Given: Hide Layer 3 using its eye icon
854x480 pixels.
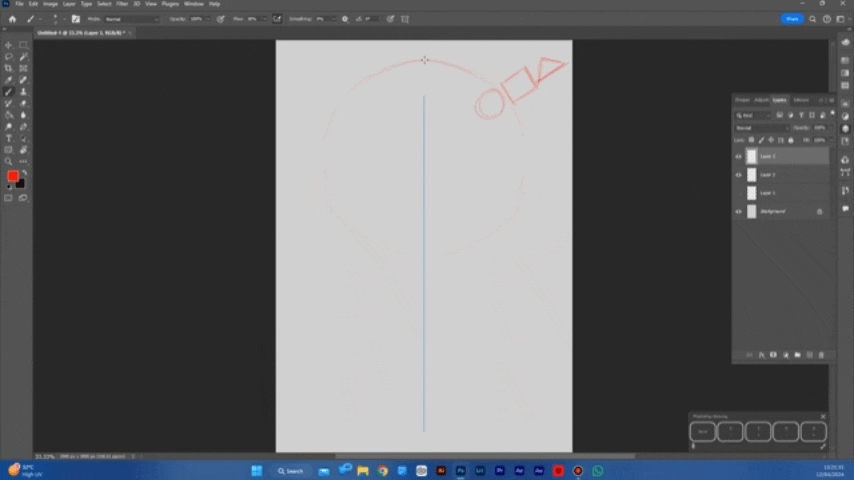Looking at the screenshot, I should pyautogui.click(x=739, y=156).
